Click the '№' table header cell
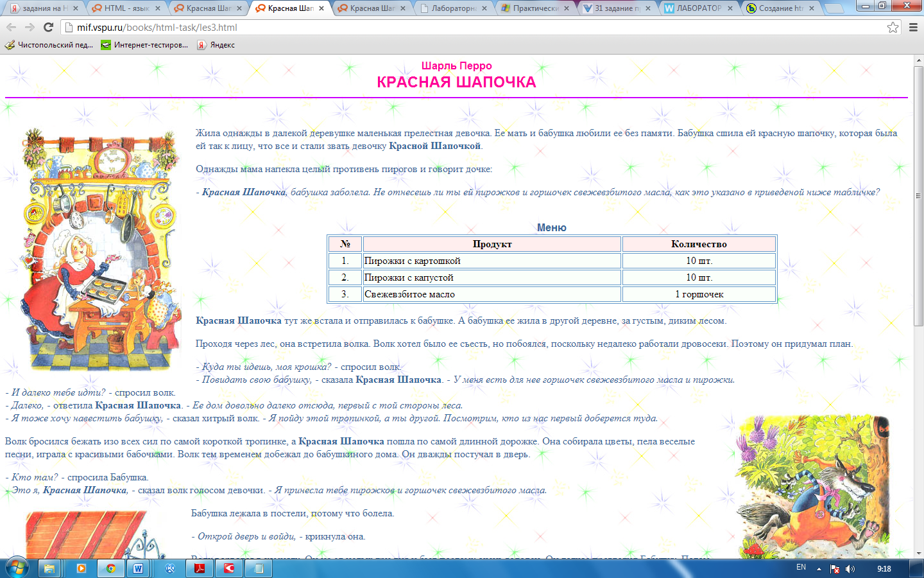Viewport: 924px width, 578px height. 345,244
